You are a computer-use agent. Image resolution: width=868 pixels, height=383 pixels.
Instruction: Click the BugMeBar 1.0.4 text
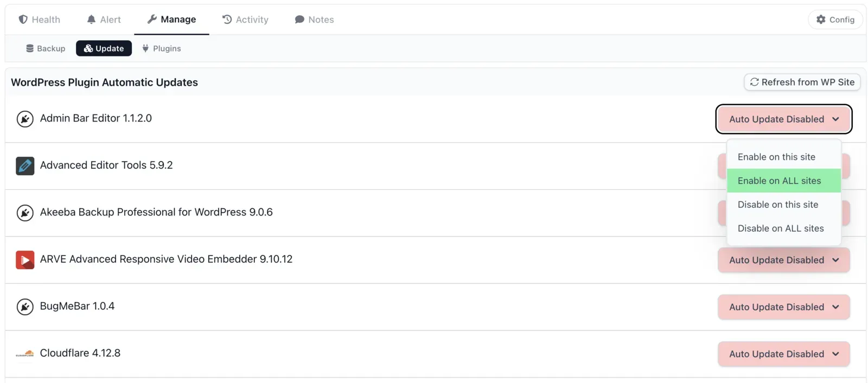click(x=77, y=306)
